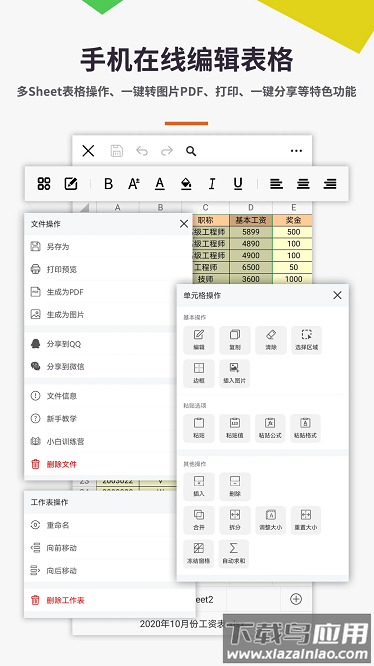This screenshot has height=666, width=374.
Task: Tap the edit pencil toolbar icon
Action: click(70, 183)
